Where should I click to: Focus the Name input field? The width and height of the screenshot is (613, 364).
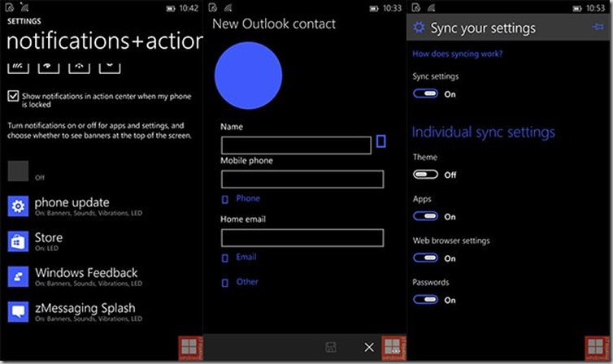pyautogui.click(x=296, y=145)
